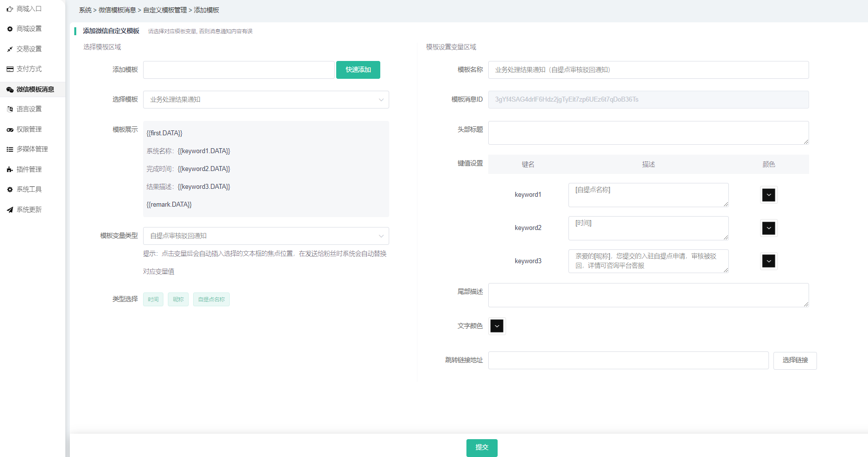Click the 快速添加 button
The height and width of the screenshot is (457, 868).
pyautogui.click(x=358, y=70)
